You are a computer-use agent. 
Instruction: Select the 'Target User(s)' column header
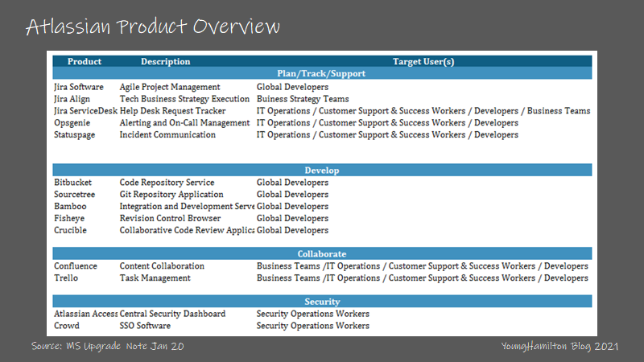pyautogui.click(x=423, y=62)
